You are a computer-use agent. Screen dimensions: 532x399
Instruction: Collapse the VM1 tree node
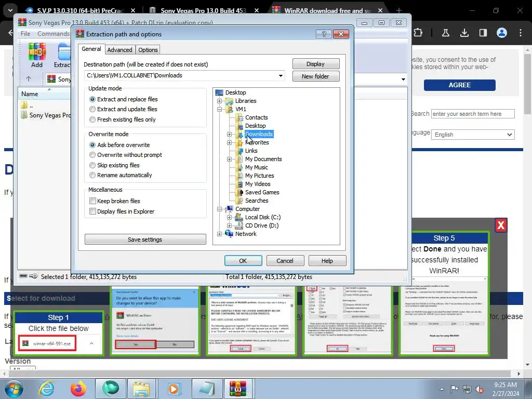pos(220,109)
